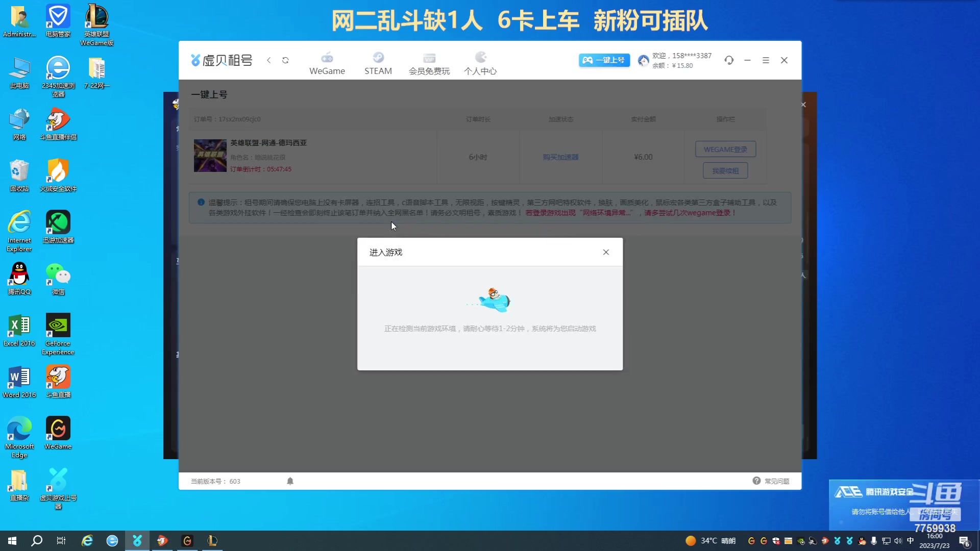Open 2345加速浏览器 desktop icon
This screenshot has height=551, width=980.
pos(58,77)
